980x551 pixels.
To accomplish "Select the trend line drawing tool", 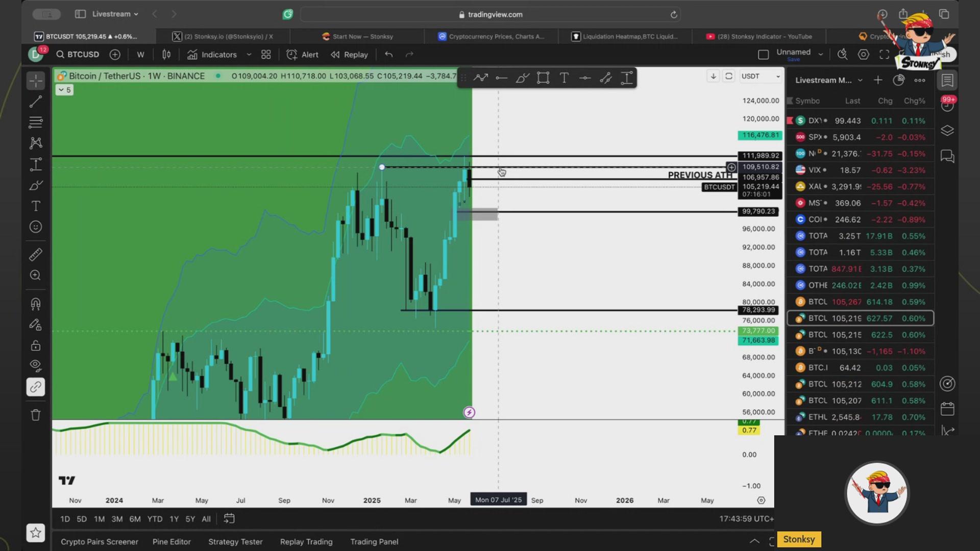I will (35, 102).
